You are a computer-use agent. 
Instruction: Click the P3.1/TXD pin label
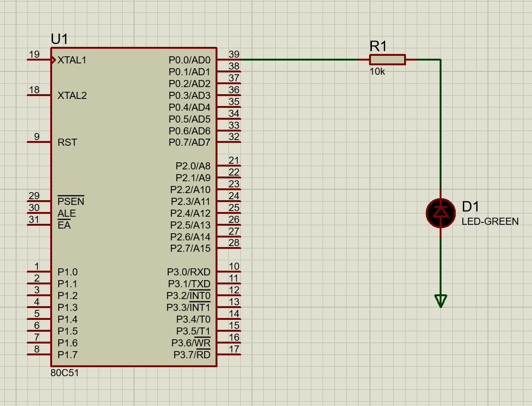[189, 284]
